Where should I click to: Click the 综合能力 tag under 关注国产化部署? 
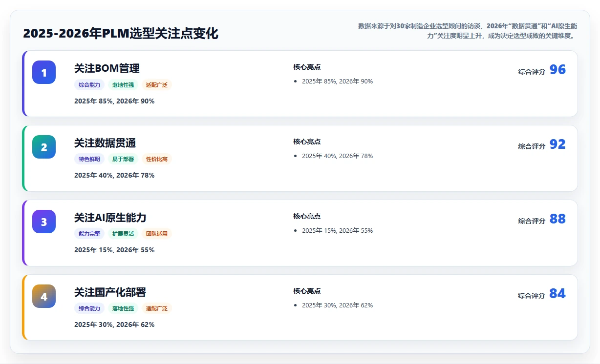coord(89,308)
